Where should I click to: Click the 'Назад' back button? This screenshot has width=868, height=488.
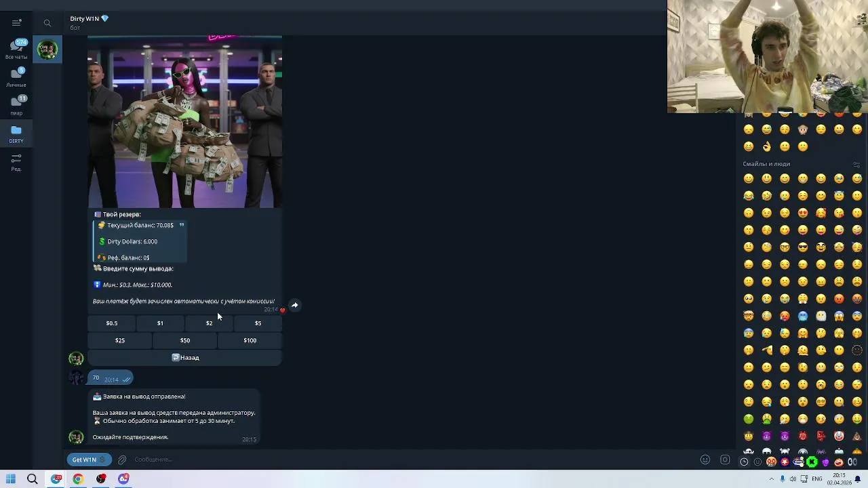(x=184, y=357)
